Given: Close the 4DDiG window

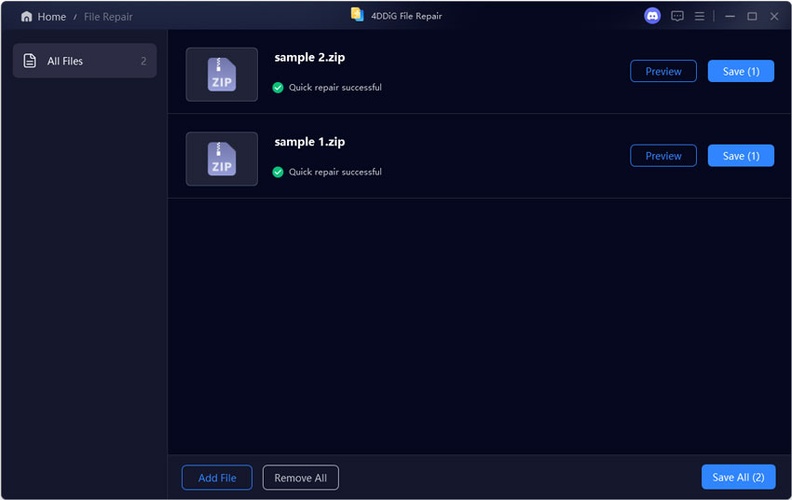Looking at the screenshot, I should 774,16.
